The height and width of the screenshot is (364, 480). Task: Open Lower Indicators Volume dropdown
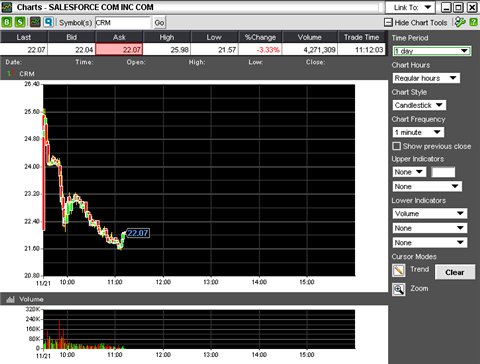click(430, 213)
